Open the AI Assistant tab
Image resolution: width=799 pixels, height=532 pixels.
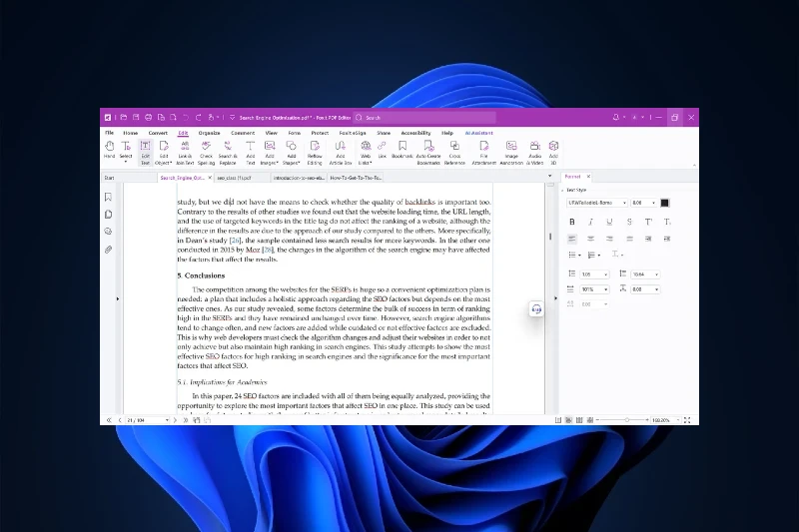click(479, 133)
